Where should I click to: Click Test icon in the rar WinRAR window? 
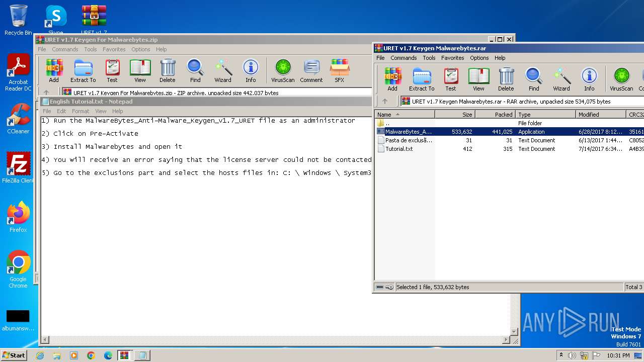pyautogui.click(x=451, y=79)
